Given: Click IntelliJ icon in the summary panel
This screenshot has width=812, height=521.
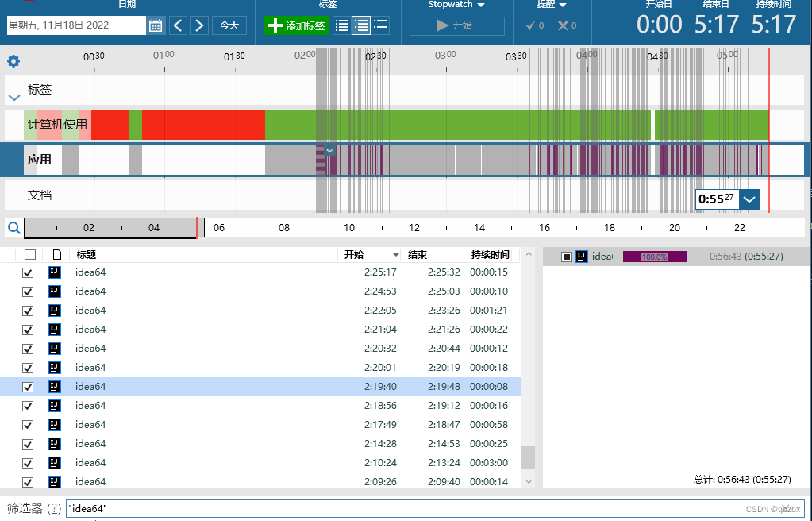Looking at the screenshot, I should pyautogui.click(x=582, y=256).
